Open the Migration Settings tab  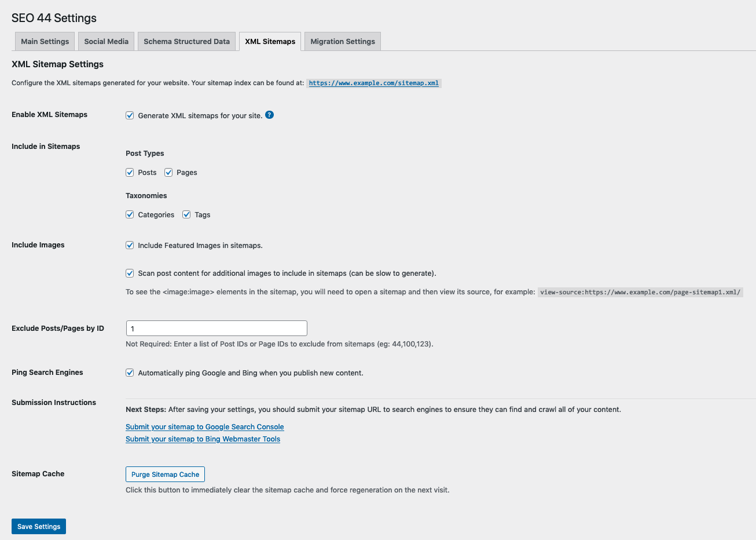pyautogui.click(x=342, y=42)
